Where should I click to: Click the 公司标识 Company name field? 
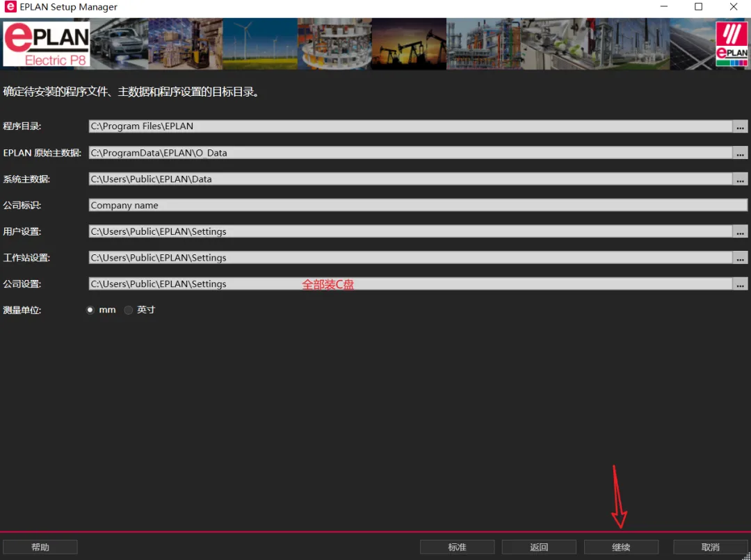point(418,206)
